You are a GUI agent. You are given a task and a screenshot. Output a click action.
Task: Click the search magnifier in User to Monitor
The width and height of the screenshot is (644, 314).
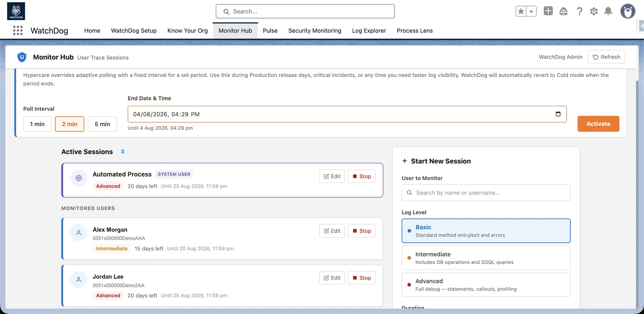(409, 193)
